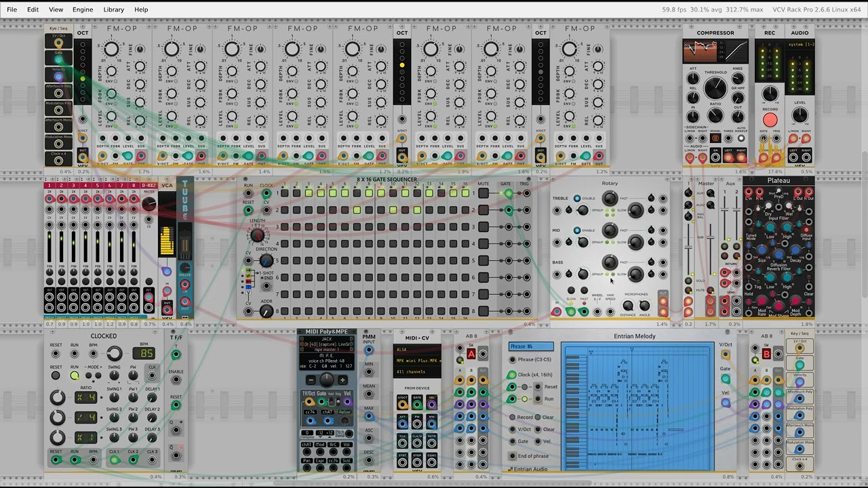Open the Help menu
This screenshot has width=868, height=488.
tap(141, 9)
